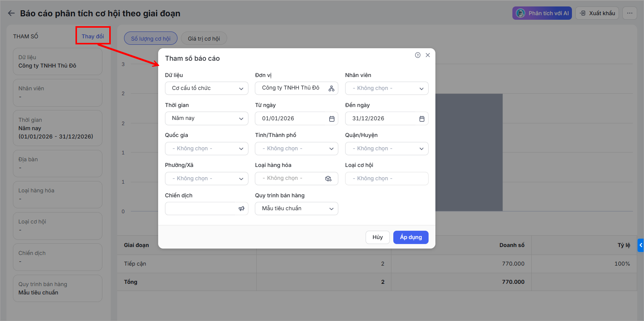Expand the Phường/Xã dropdown

(x=207, y=178)
